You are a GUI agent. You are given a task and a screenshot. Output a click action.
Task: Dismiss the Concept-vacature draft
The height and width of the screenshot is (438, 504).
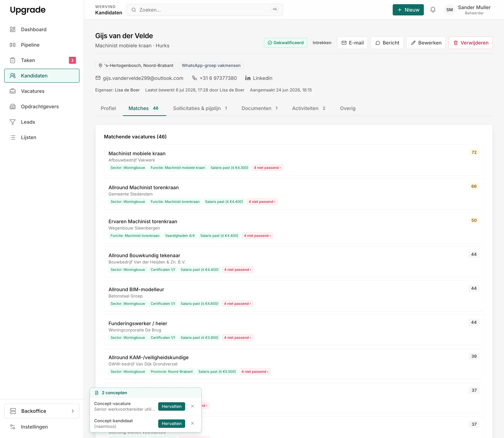[192, 406]
